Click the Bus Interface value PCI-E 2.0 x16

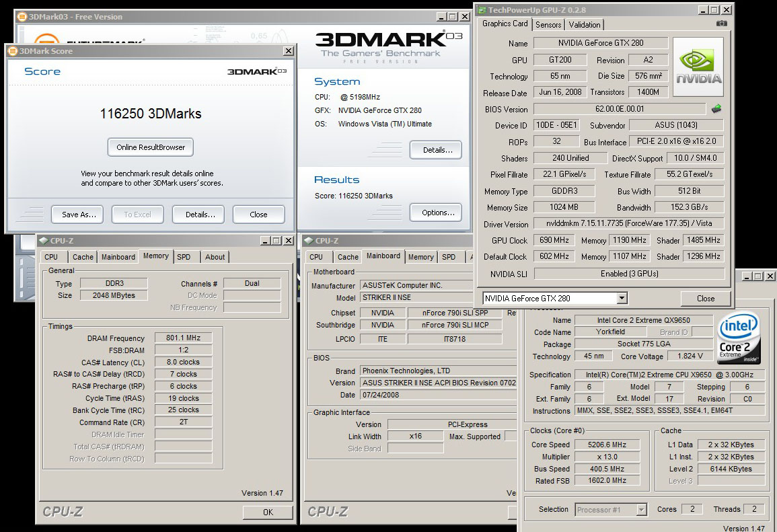click(x=676, y=141)
